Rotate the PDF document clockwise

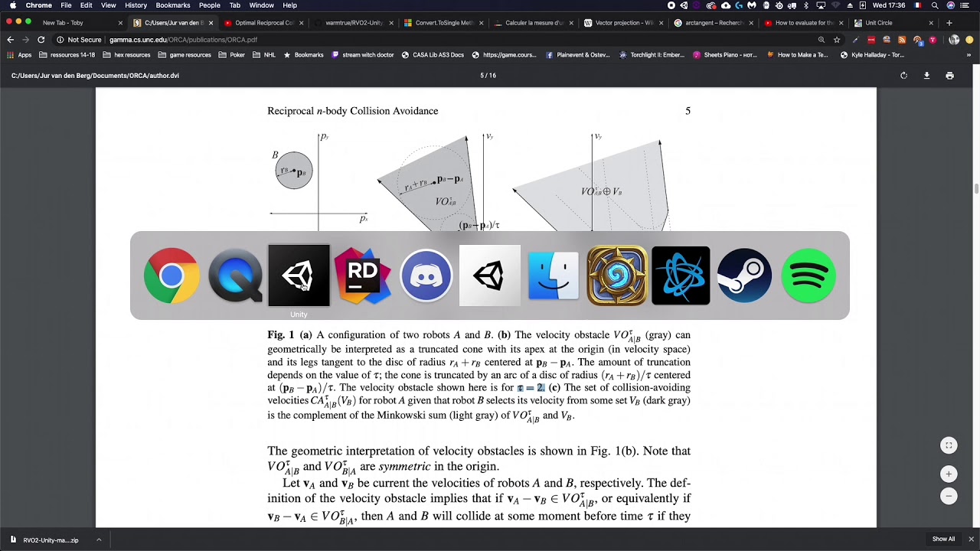(903, 76)
